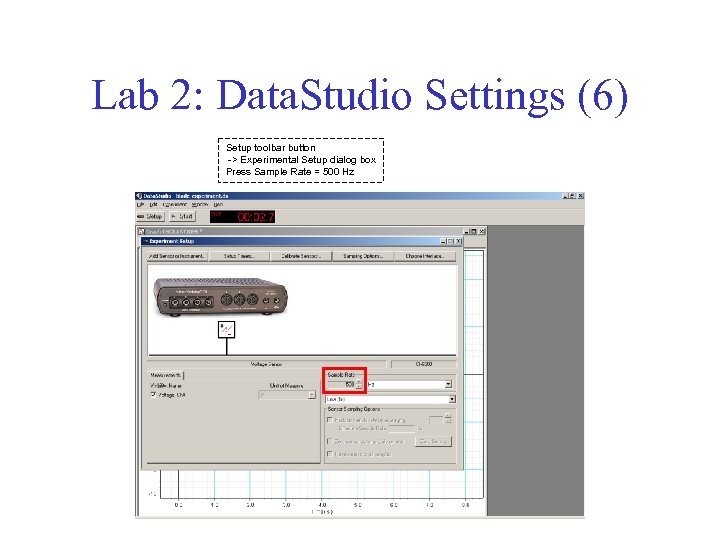Viewport: 720px width, 540px height.
Task: Open the File menu in DataStudio
Action: tap(140, 204)
